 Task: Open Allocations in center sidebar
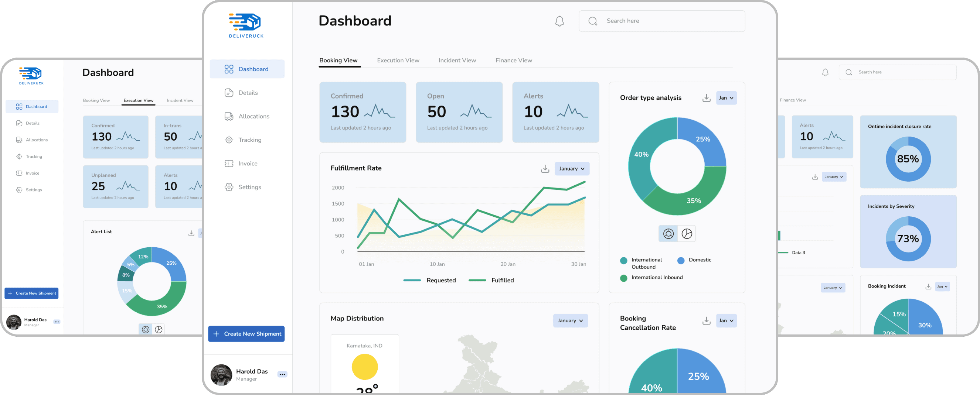point(247,116)
